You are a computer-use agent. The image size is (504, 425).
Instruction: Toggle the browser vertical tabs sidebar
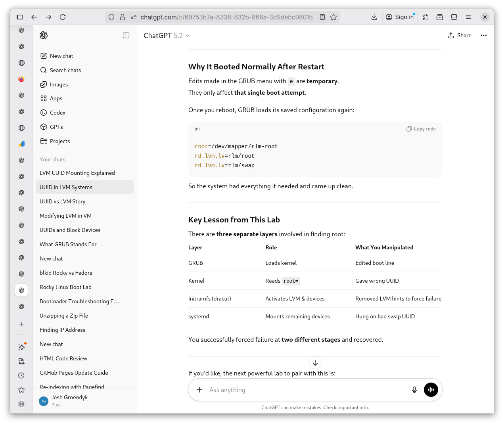point(20,17)
